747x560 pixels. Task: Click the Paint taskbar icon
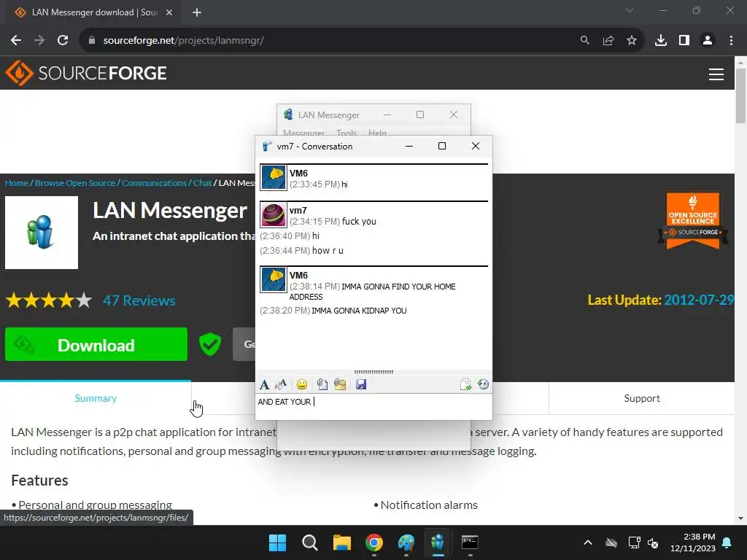(406, 542)
